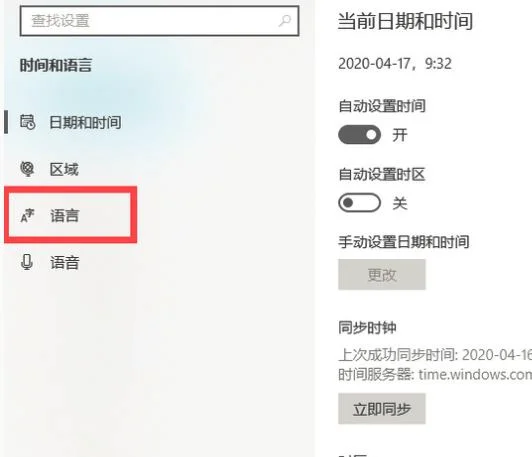This screenshot has height=457, width=532.
Task: Click the 时间和语言 section heading
Action: (x=56, y=65)
